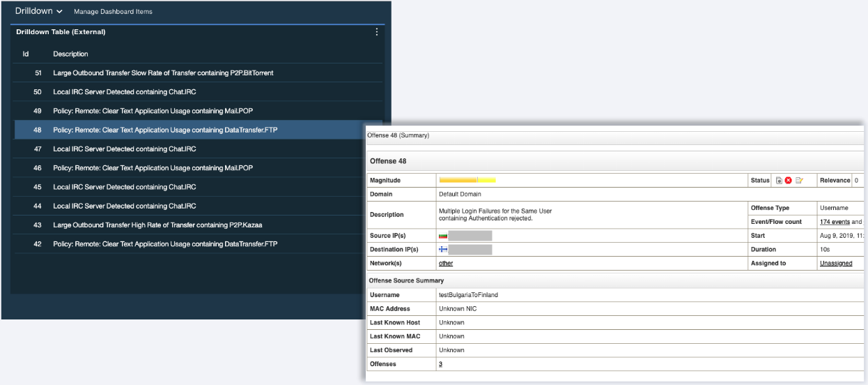The width and height of the screenshot is (868, 385).
Task: Click the Description column header
Action: pyautogui.click(x=70, y=54)
